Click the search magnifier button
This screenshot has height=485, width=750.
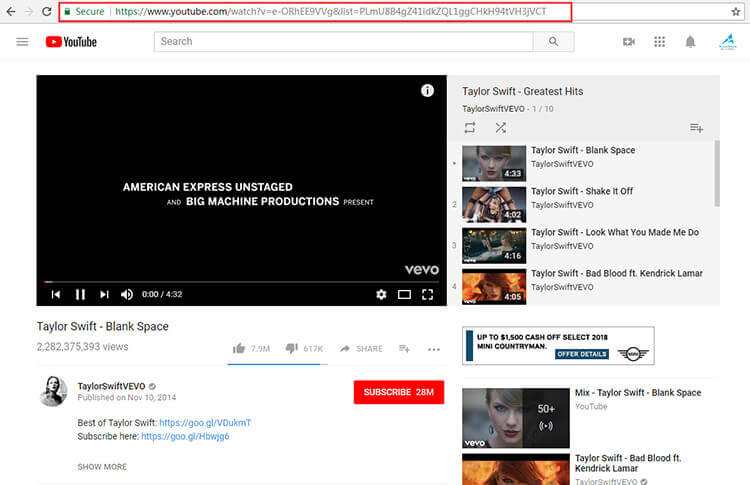(x=553, y=42)
